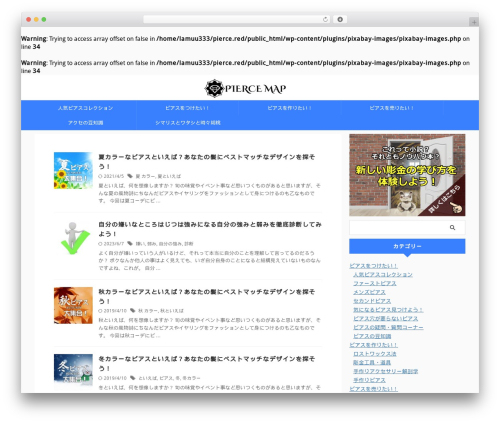500x423 pixels.
Task: Click the reload icon in the address bar
Action: click(x=325, y=20)
